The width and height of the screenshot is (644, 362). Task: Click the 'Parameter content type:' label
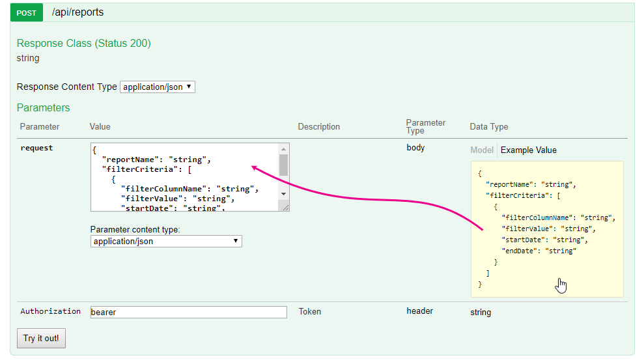pyautogui.click(x=135, y=229)
